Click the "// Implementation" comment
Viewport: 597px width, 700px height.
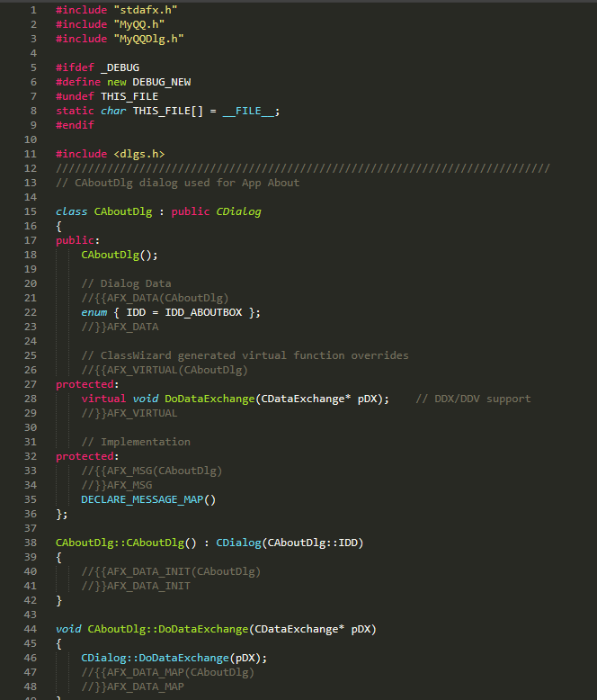tap(136, 442)
